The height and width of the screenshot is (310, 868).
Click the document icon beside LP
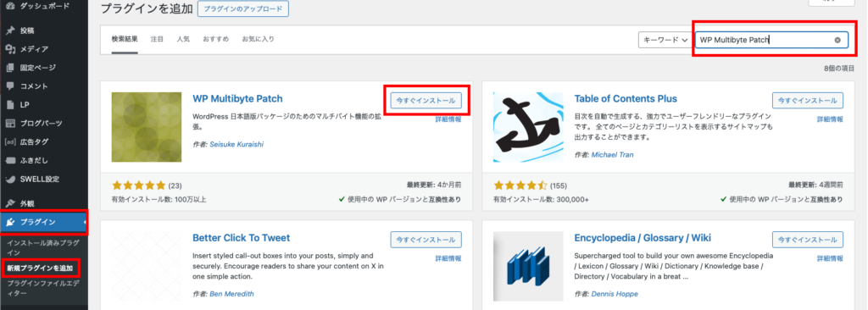point(10,105)
